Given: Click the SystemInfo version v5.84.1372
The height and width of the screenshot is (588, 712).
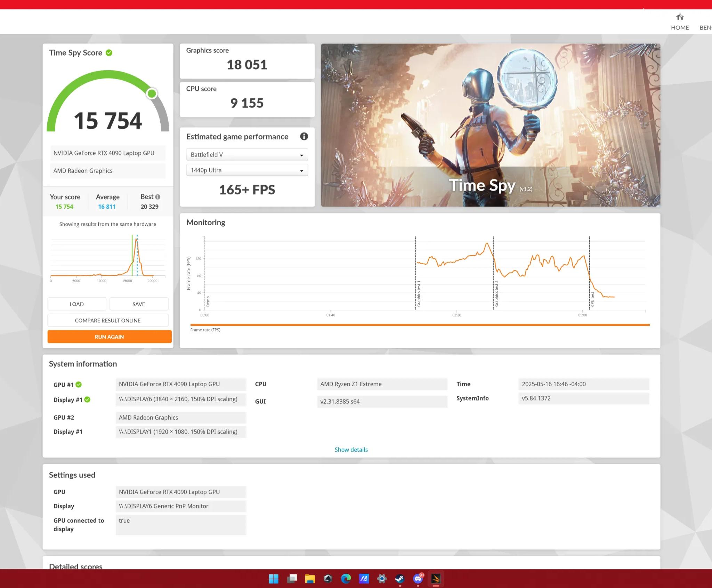Looking at the screenshot, I should [583, 398].
